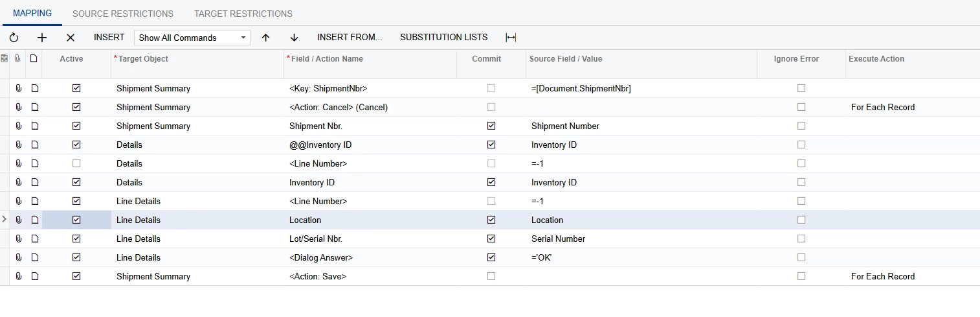Viewport: 980px width, 317px height.
Task: Click the row selector arrow beside the Location row
Action: 5,220
